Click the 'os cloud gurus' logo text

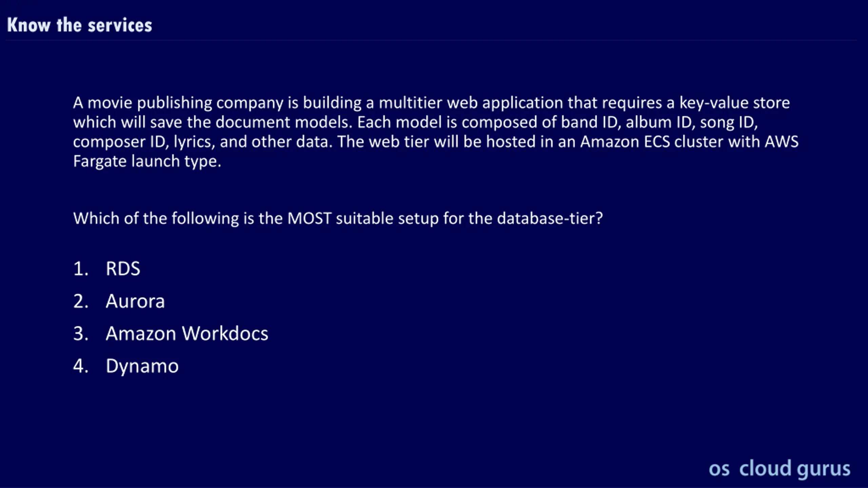(780, 469)
